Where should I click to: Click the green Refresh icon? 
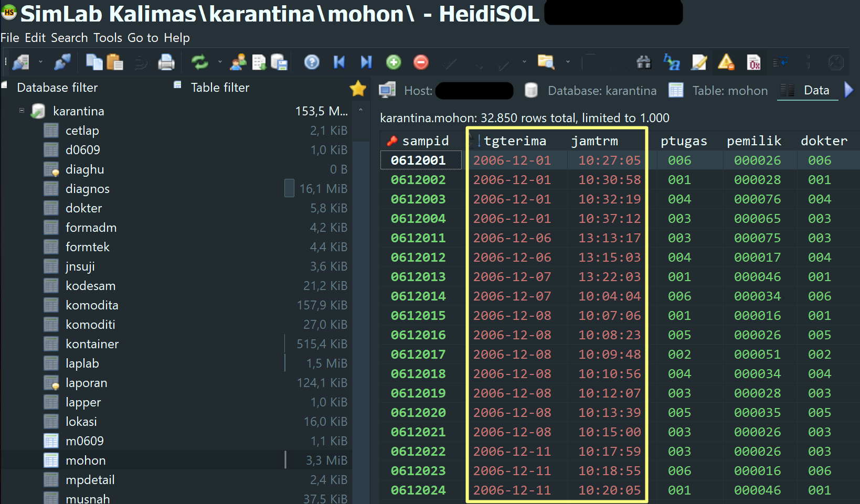point(199,62)
